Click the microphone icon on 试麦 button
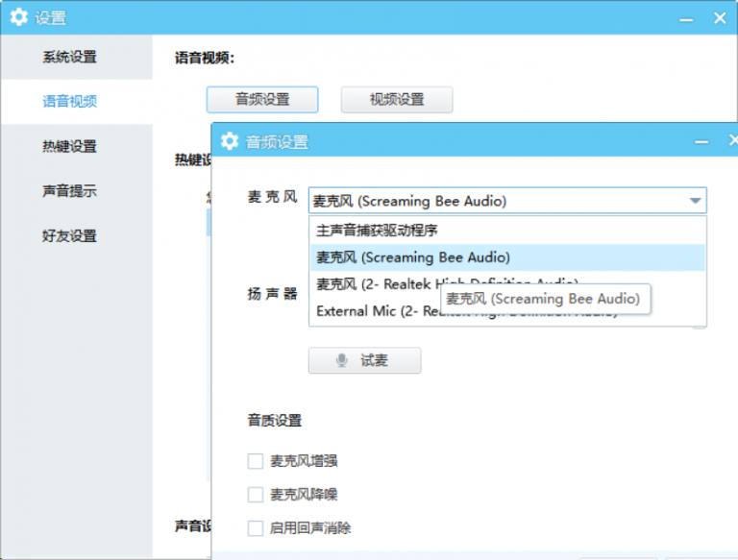The height and width of the screenshot is (560, 738). [341, 360]
